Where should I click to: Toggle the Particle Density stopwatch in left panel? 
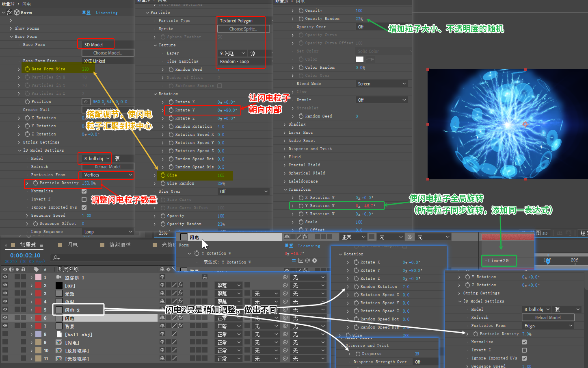pyautogui.click(x=35, y=183)
